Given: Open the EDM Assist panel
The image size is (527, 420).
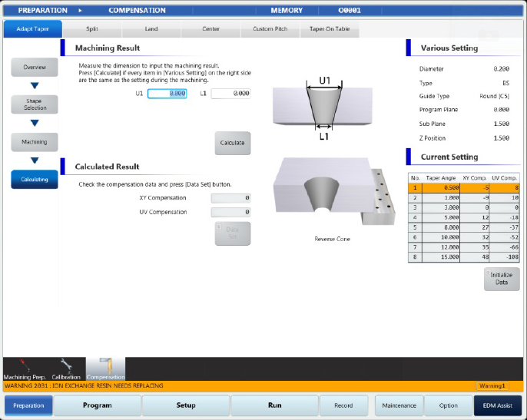Looking at the screenshot, I should pyautogui.click(x=498, y=405).
